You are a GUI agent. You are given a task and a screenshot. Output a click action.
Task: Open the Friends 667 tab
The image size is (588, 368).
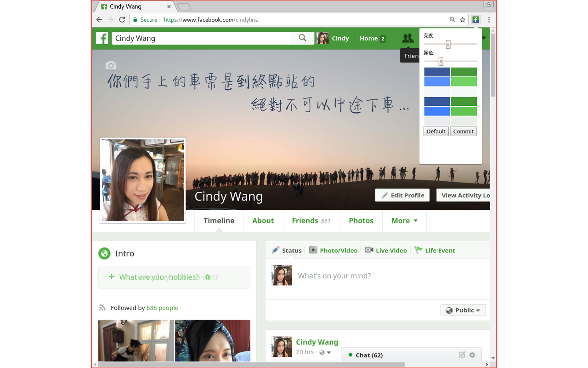coord(311,221)
